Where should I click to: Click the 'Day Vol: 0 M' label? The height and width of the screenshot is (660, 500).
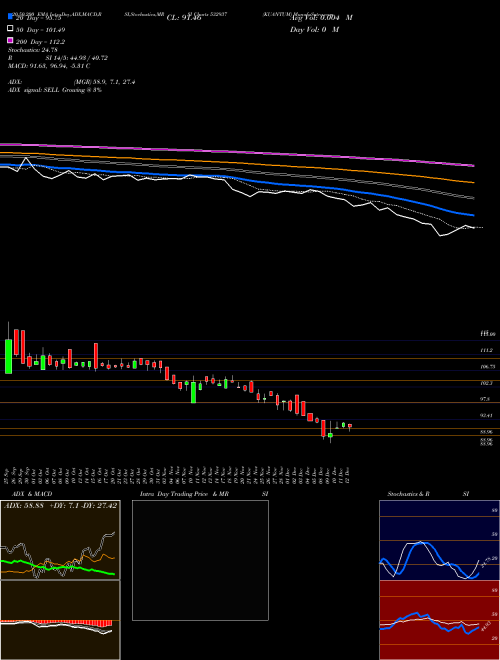coord(314,29)
